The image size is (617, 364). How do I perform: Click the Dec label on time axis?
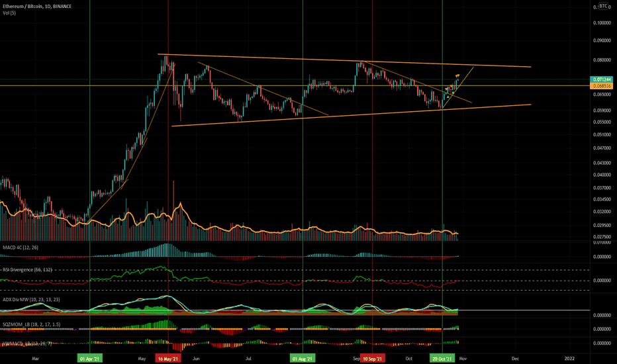(x=515, y=359)
